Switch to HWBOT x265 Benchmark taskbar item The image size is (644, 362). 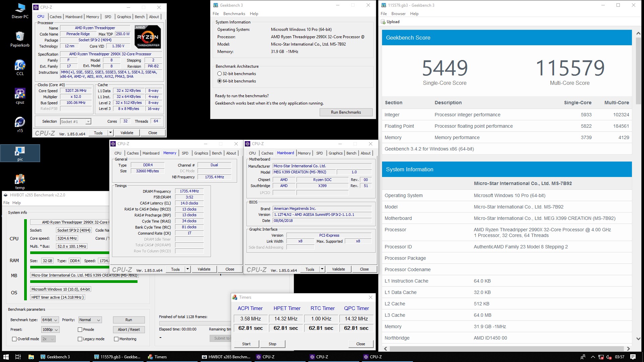[225, 357]
